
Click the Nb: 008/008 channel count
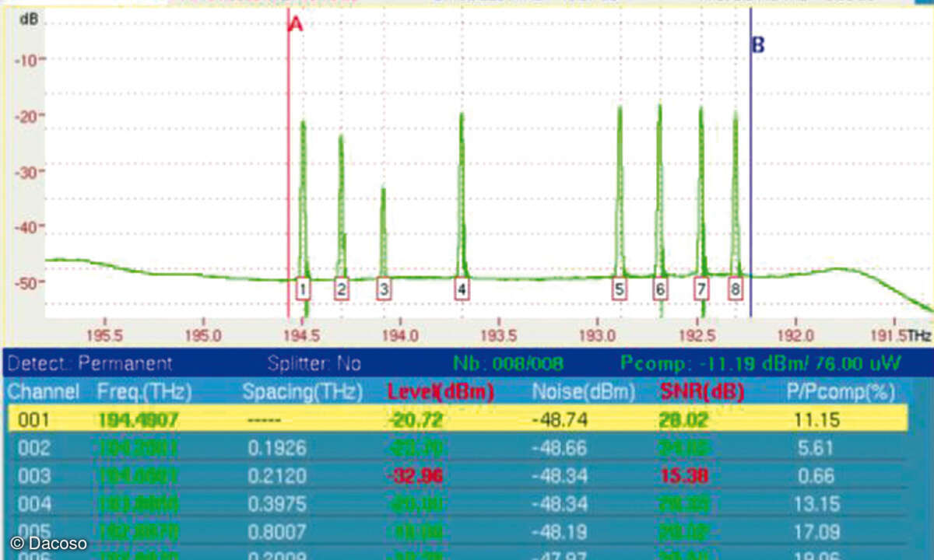tap(507, 363)
